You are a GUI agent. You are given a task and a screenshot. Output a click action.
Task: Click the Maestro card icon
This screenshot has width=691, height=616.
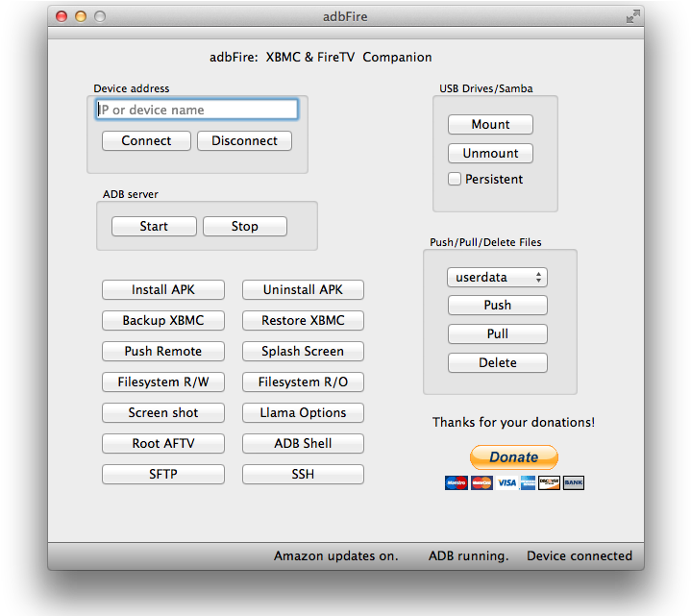(457, 483)
